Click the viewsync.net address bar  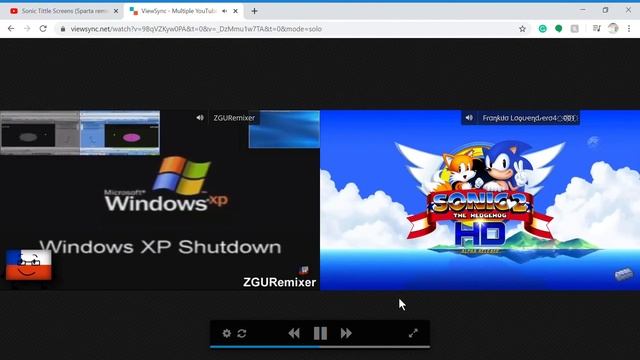tap(292, 29)
